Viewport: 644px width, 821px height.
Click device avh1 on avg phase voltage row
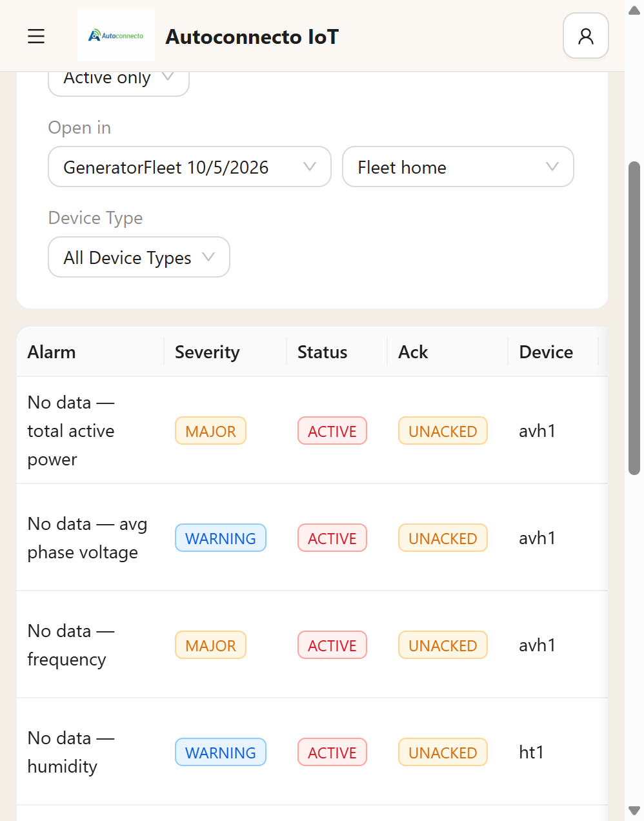pos(537,538)
